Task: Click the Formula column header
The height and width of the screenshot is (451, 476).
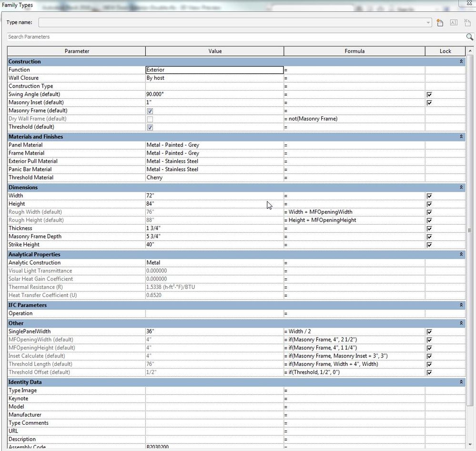Action: [354, 51]
